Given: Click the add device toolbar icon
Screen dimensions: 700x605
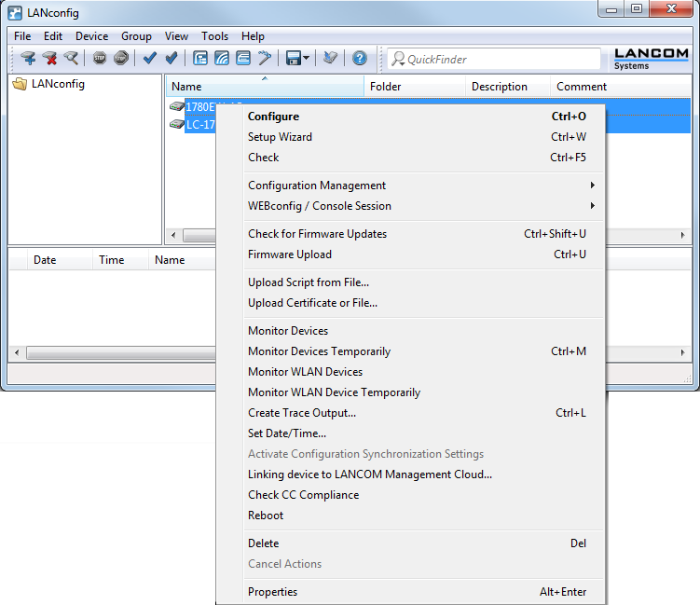Looking at the screenshot, I should [28, 59].
